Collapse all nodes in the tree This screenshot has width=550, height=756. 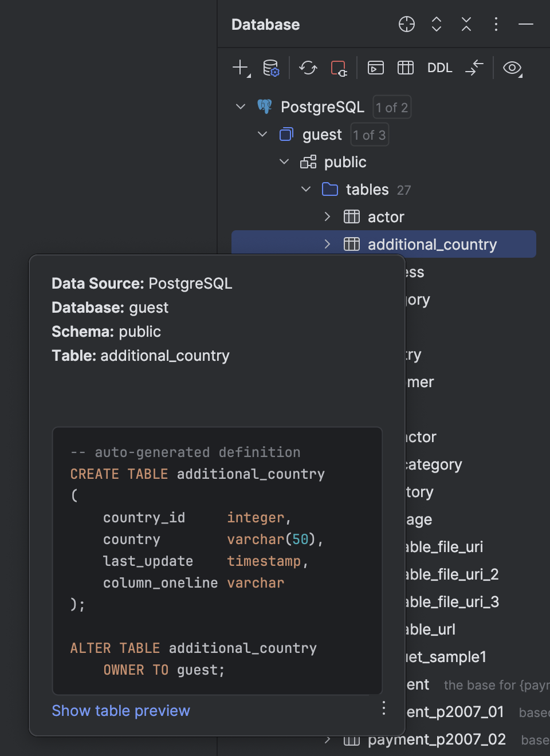(466, 25)
